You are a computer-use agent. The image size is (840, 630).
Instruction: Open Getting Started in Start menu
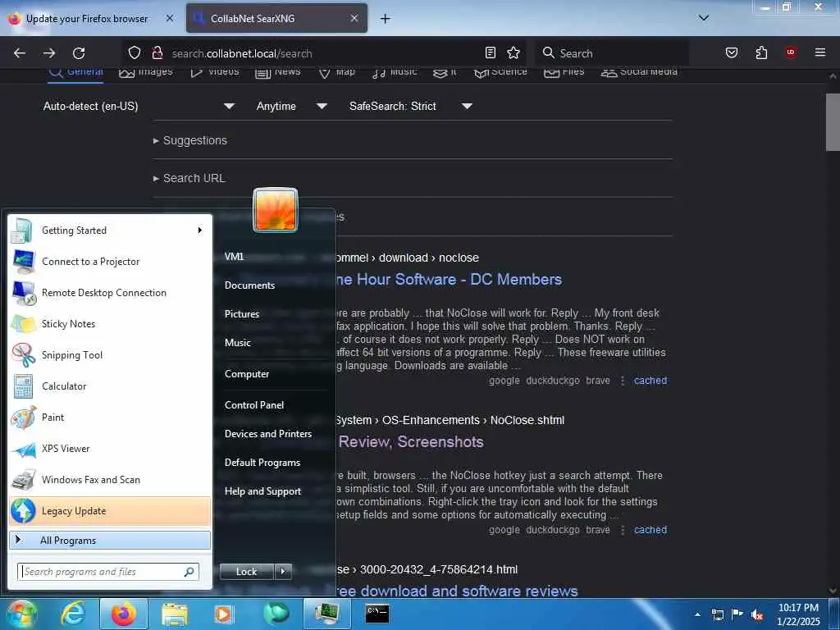point(110,231)
